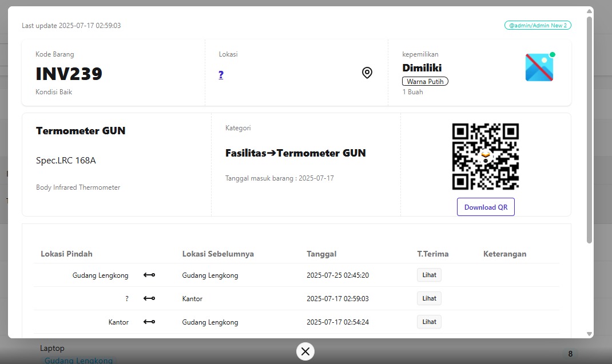This screenshot has width=612, height=364.
Task: Click the Last update timestamp text
Action: [x=71, y=26]
